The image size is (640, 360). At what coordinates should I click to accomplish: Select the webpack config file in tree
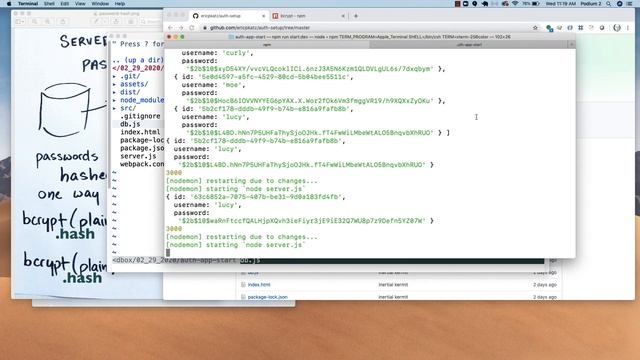pos(142,164)
